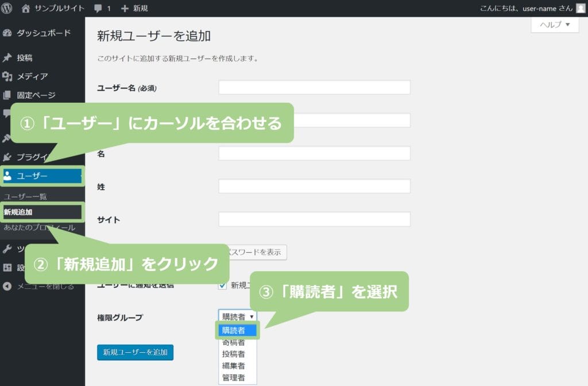Viewport: 588px width, 386px height.
Task: Click the ダッシュボード gauge icon in the sidebar
Action: click(x=7, y=33)
